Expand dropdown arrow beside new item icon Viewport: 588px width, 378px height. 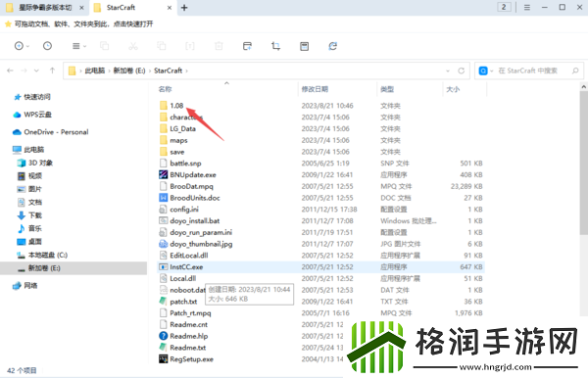pyautogui.click(x=27, y=46)
